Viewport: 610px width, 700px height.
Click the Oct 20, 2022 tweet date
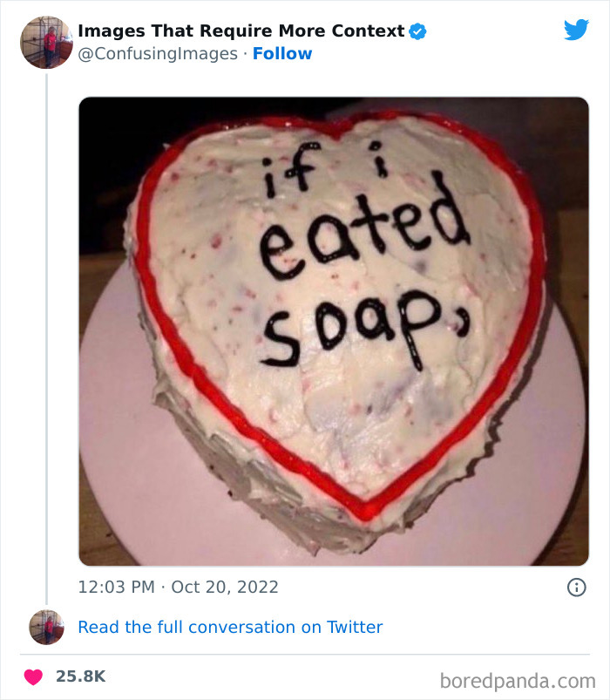point(225,587)
